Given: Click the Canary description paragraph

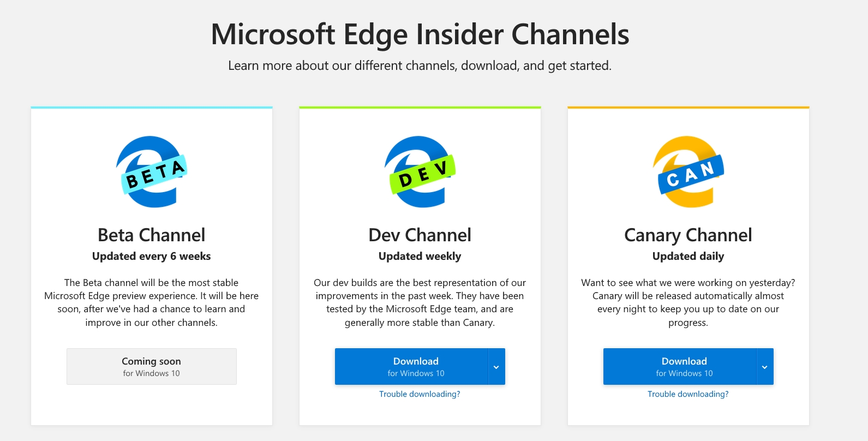Looking at the screenshot, I should tap(689, 303).
